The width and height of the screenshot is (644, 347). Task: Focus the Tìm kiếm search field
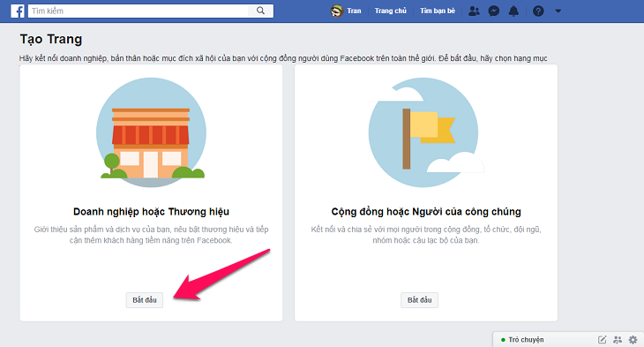click(x=138, y=11)
